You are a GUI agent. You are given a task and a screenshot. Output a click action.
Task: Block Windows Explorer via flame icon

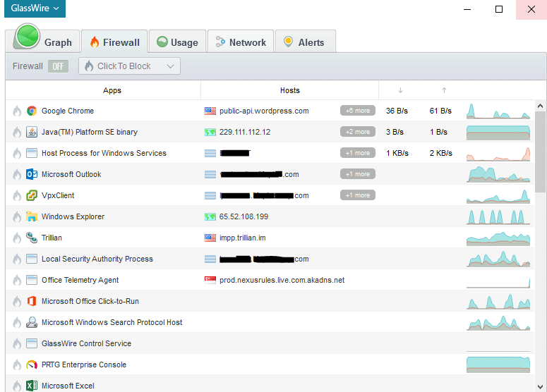[x=17, y=216]
